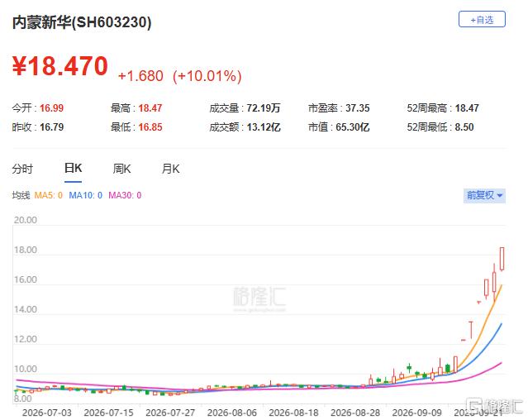
Task: Click the MA5: 0 indicator label
Action: coord(49,195)
